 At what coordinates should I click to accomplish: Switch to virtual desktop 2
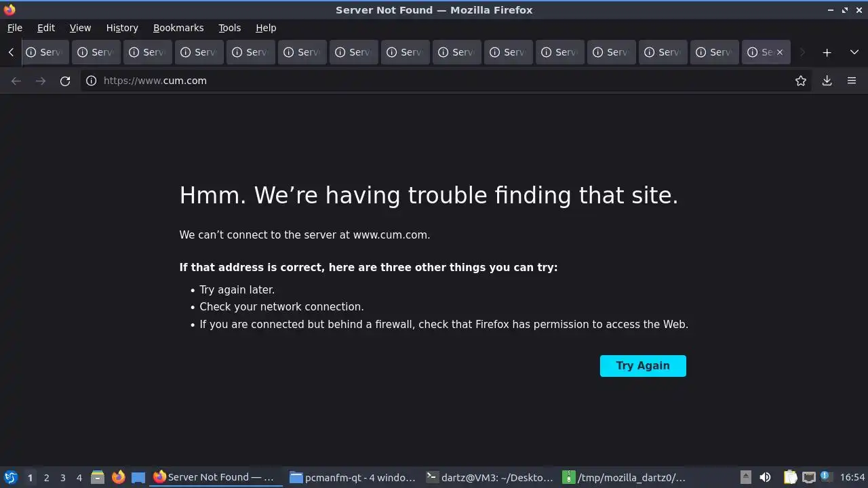(46, 478)
